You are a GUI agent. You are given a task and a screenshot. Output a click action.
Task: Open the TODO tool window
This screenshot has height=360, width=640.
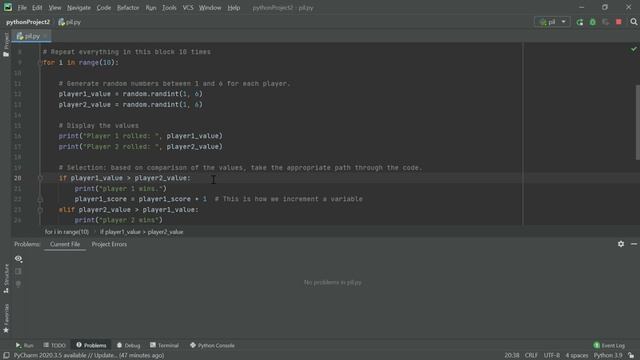tap(55, 345)
